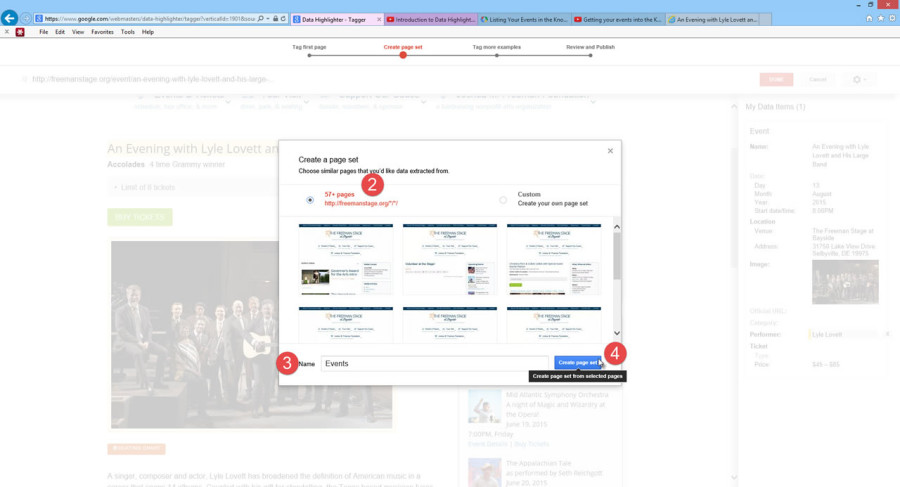Open the Favorites menu
The height and width of the screenshot is (487, 900).
[x=102, y=32]
